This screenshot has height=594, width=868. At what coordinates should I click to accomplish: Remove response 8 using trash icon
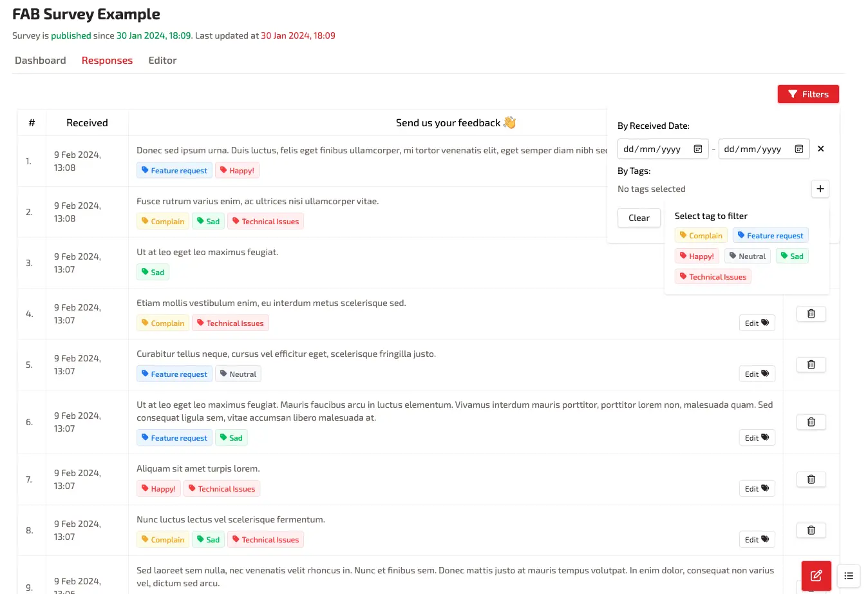[811, 530]
